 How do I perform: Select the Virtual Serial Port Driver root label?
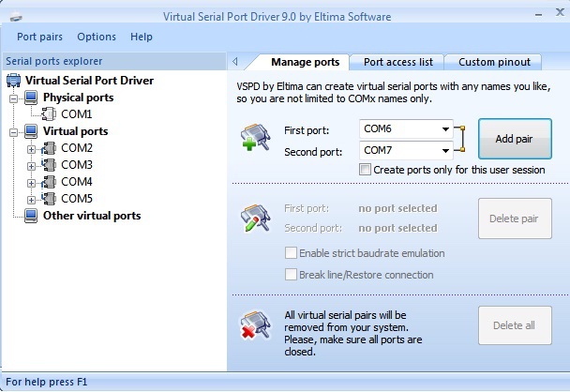pos(89,81)
